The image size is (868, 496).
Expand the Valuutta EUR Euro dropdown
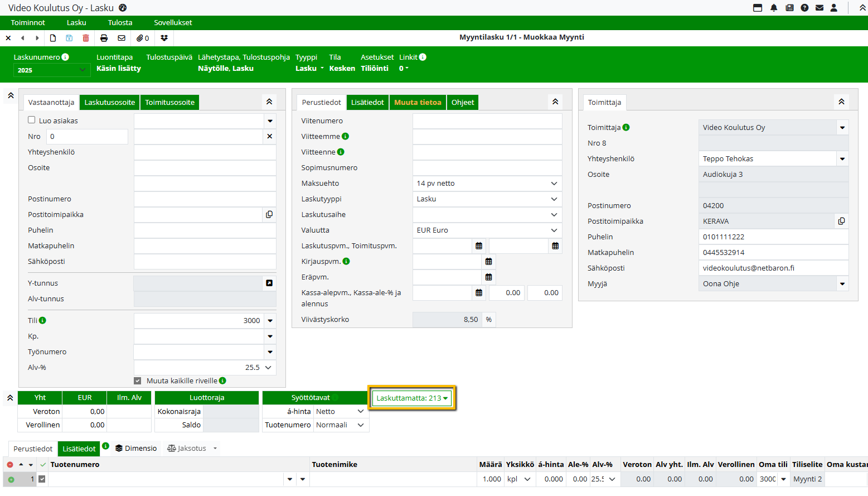pos(487,230)
